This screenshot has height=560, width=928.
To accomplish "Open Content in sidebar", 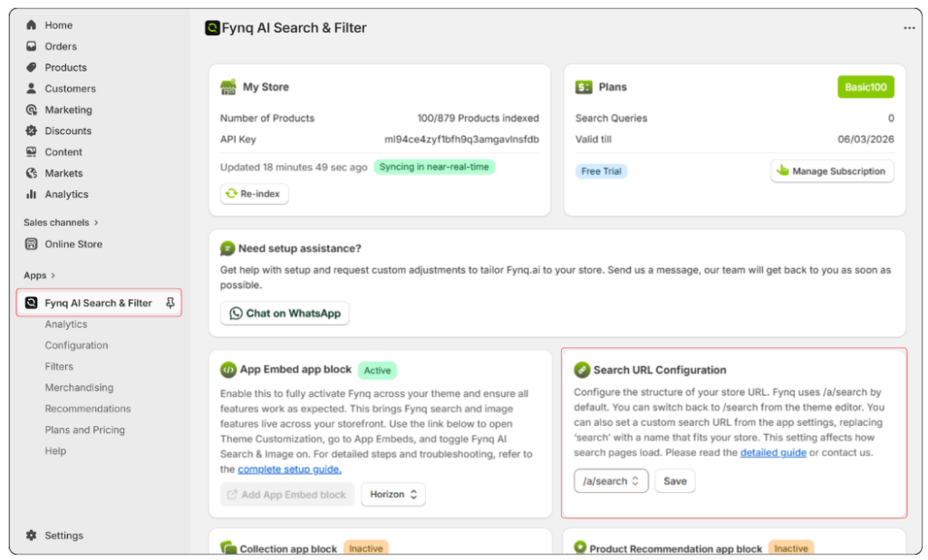I will pos(63,151).
